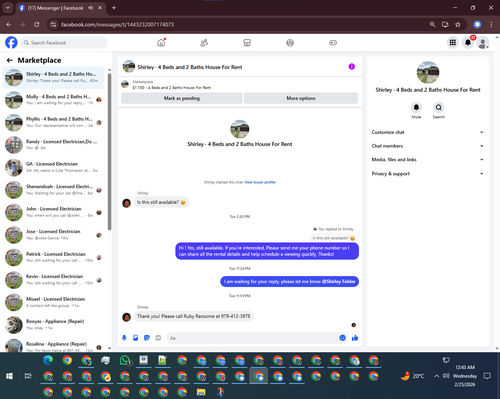Attach a photo using the image icon

pyautogui.click(x=135, y=338)
